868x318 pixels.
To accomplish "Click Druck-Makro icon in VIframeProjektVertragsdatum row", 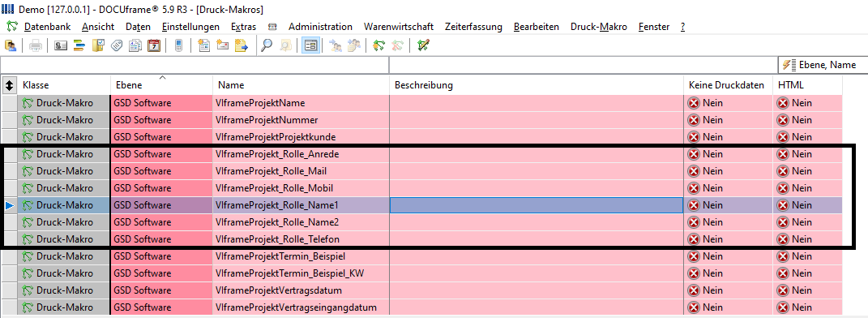I will click(28, 291).
